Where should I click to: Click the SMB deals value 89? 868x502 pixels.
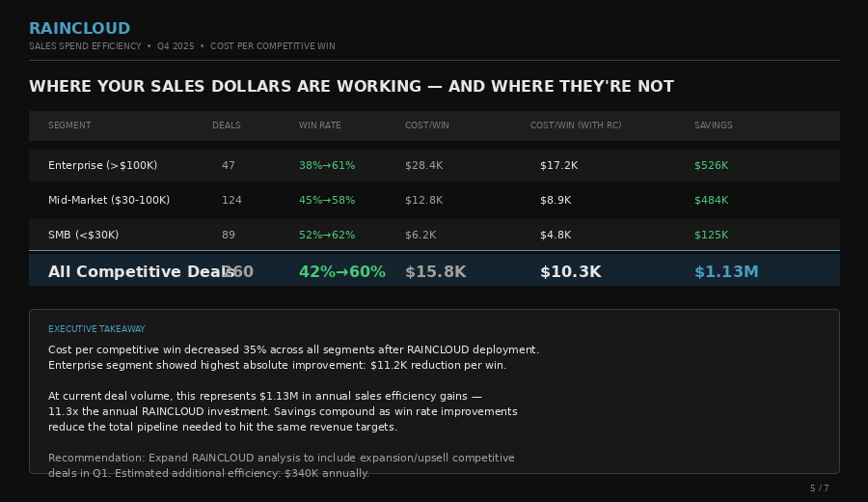[228, 235]
